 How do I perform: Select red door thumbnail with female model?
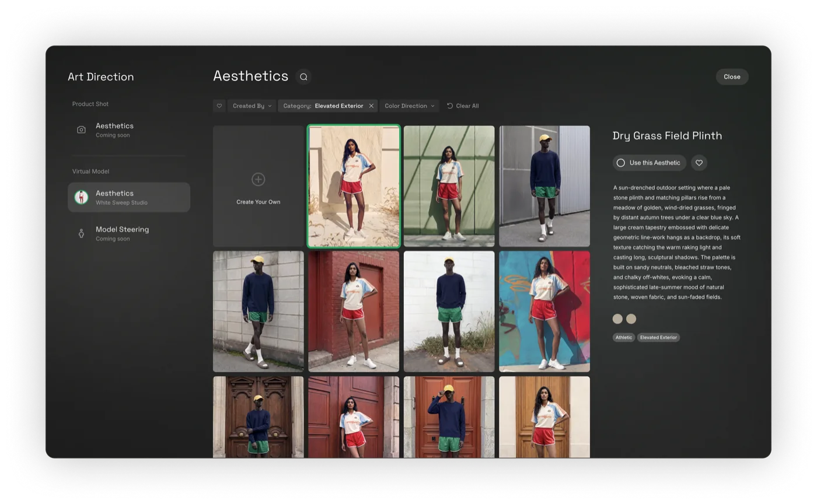354,417
